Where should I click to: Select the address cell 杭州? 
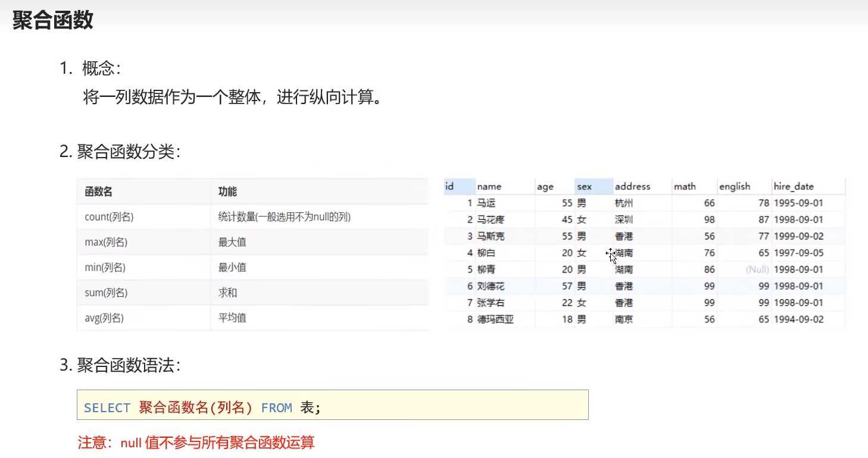[624, 203]
